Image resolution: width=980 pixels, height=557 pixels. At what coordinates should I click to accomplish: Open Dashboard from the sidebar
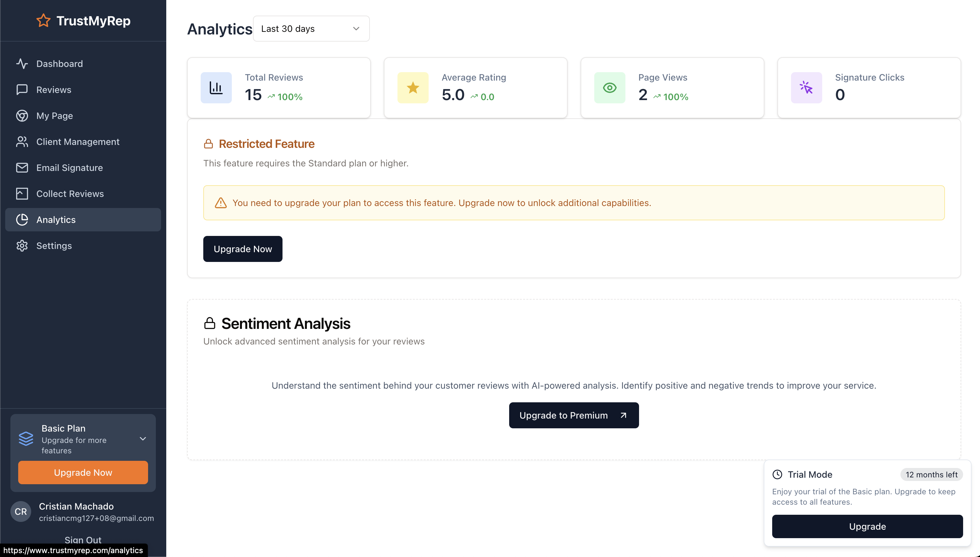point(59,63)
